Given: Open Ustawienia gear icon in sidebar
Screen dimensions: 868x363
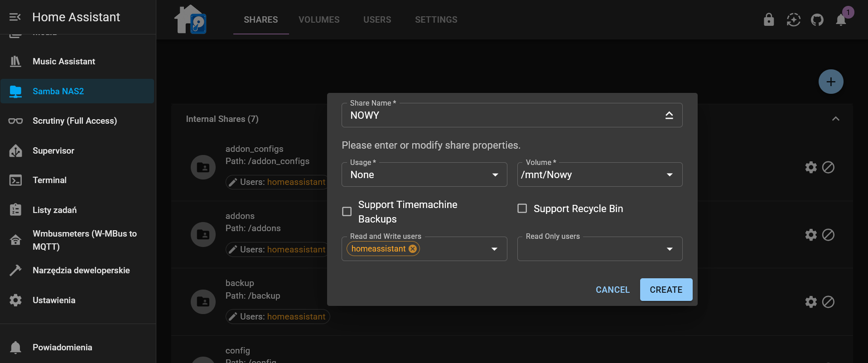Looking at the screenshot, I should [x=15, y=300].
